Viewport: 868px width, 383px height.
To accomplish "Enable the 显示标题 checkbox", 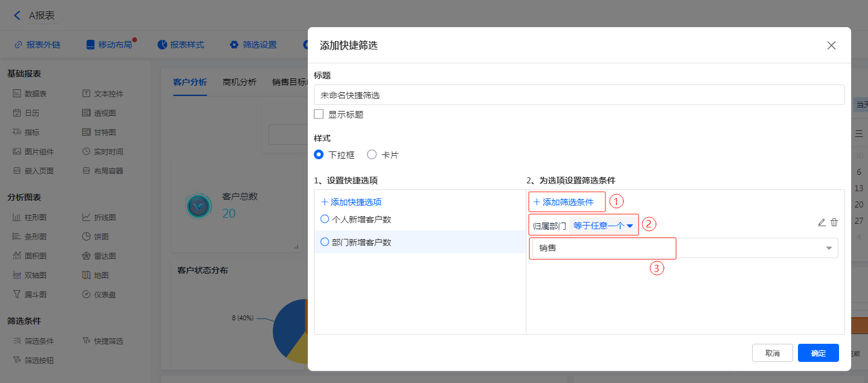I will coord(319,114).
